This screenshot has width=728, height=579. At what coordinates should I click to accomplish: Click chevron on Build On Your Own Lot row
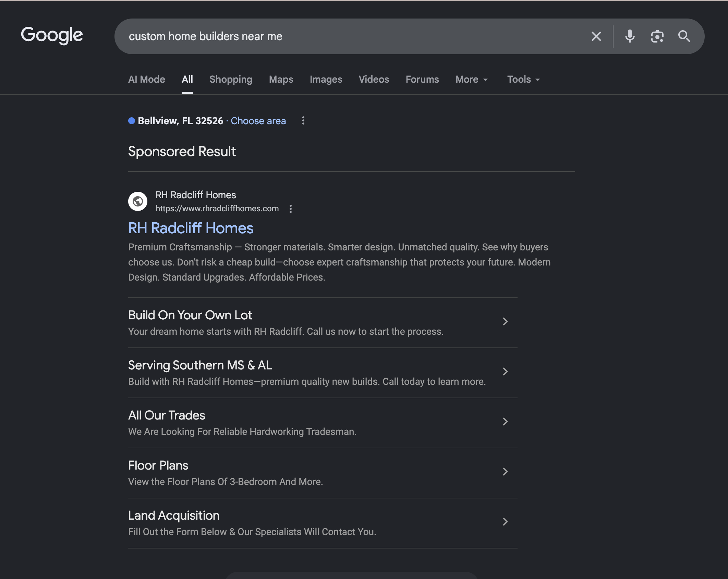pyautogui.click(x=505, y=321)
